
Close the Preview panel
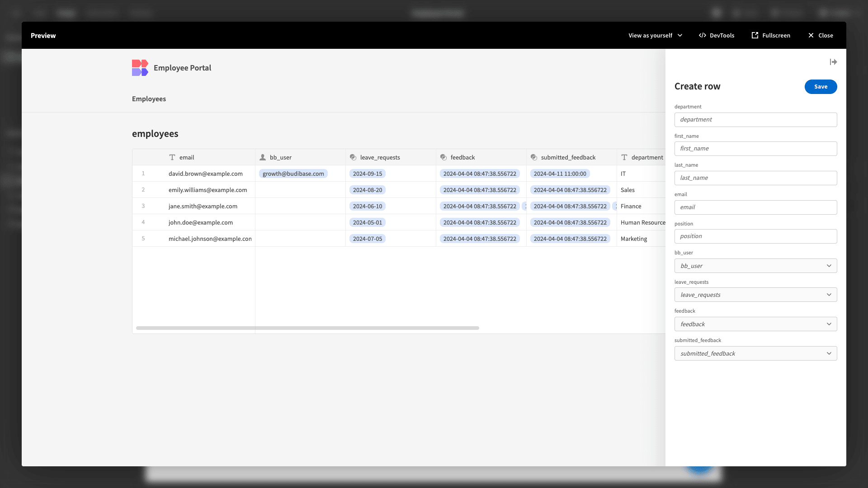pos(821,35)
